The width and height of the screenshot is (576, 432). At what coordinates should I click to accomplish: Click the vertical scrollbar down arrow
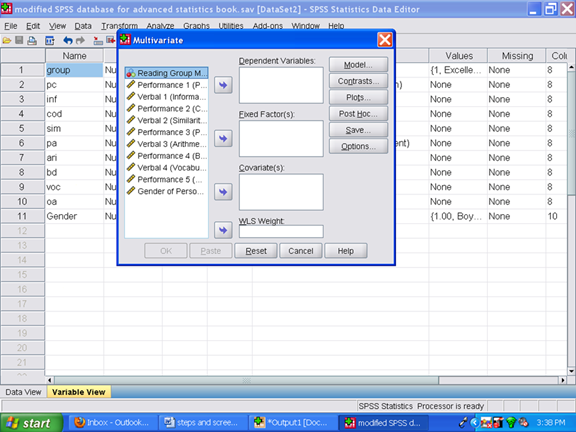(x=571, y=371)
